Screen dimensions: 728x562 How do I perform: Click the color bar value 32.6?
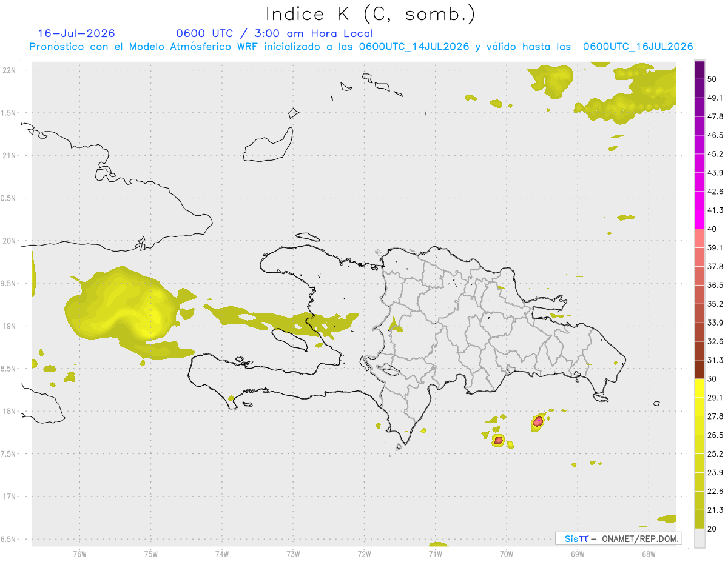[x=715, y=341]
